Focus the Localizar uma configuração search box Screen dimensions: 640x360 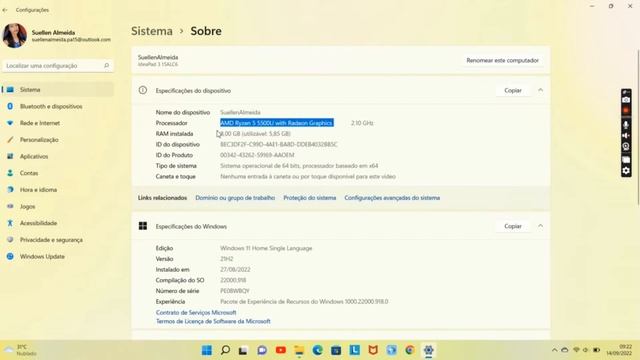pos(58,66)
